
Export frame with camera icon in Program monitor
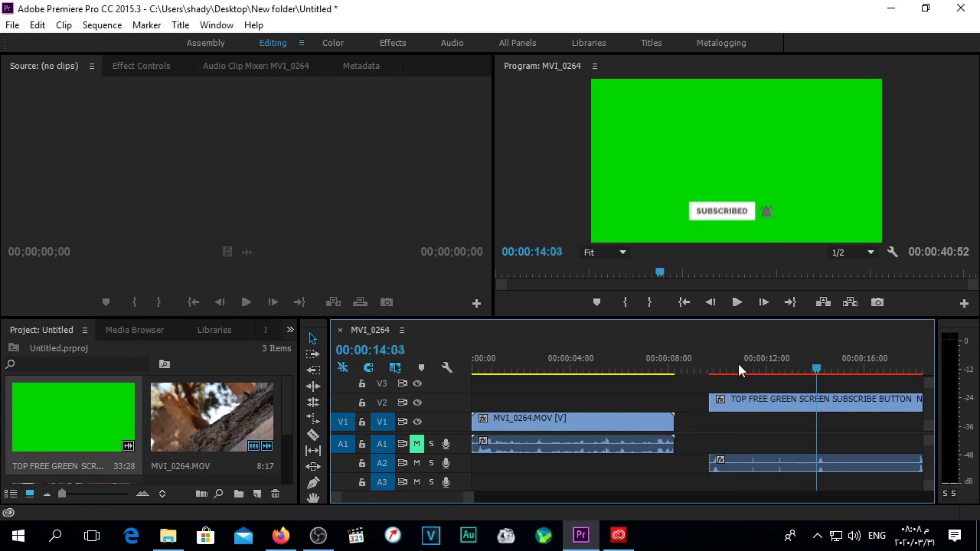point(877,302)
